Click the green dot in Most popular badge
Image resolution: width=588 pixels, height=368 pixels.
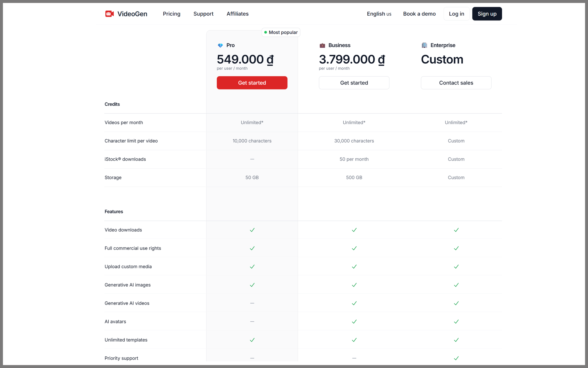266,32
